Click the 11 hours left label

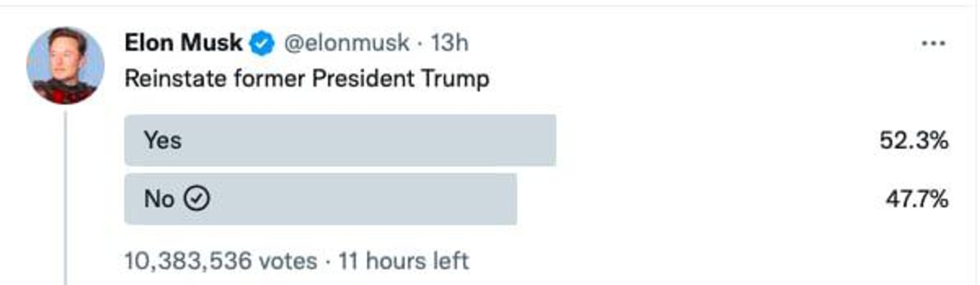[x=403, y=261]
